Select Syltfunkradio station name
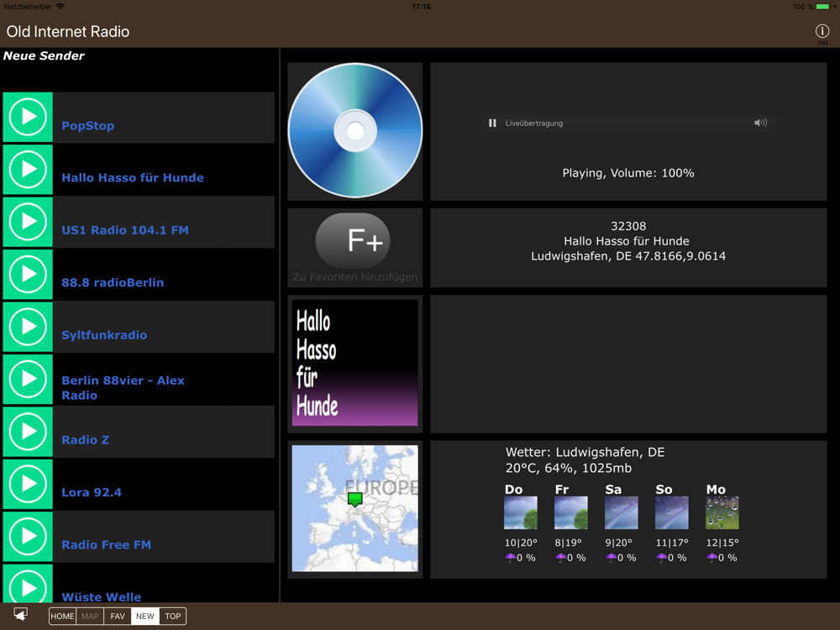 104,335
